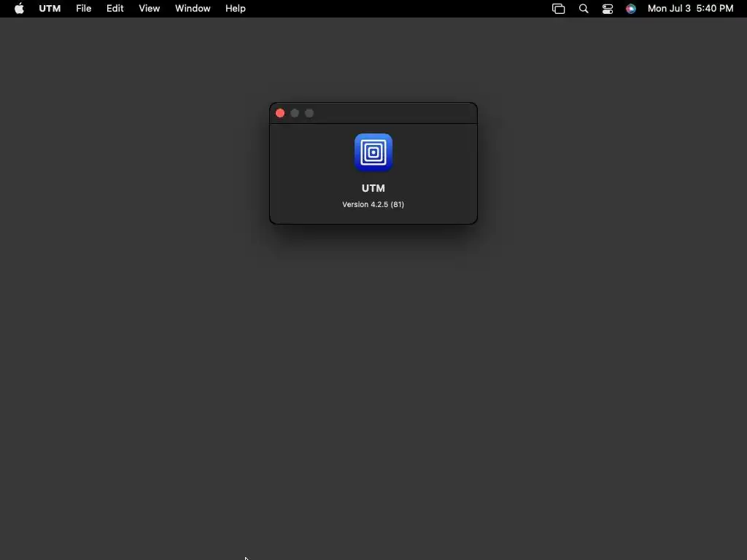Click the Version 4.2.5 (81) text
The height and width of the screenshot is (560, 747).
[x=373, y=204]
